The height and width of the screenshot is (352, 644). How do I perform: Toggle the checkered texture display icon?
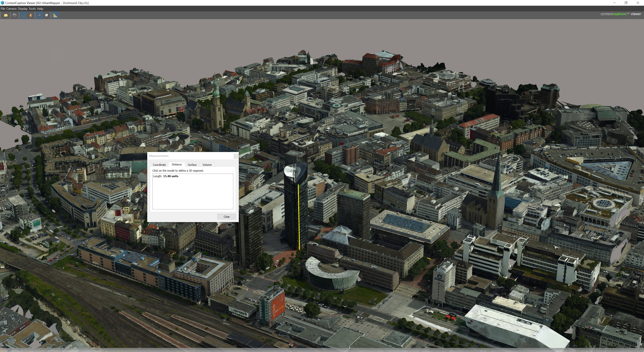pyautogui.click(x=40, y=15)
